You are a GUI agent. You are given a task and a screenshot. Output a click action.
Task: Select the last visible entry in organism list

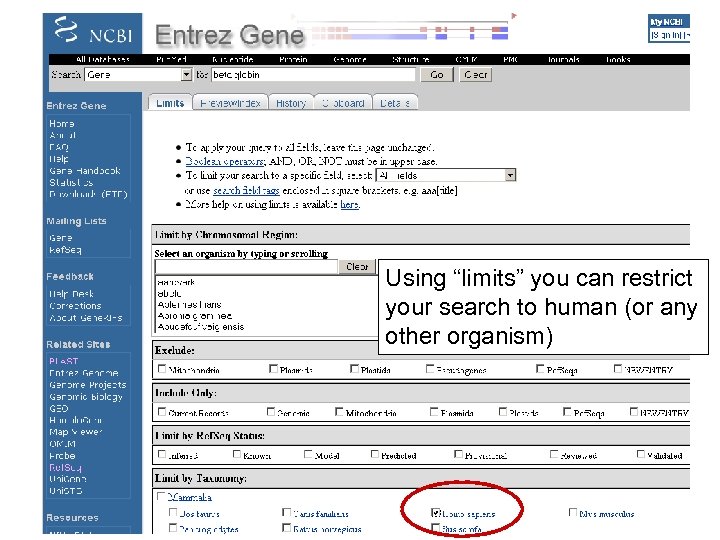tap(200, 327)
